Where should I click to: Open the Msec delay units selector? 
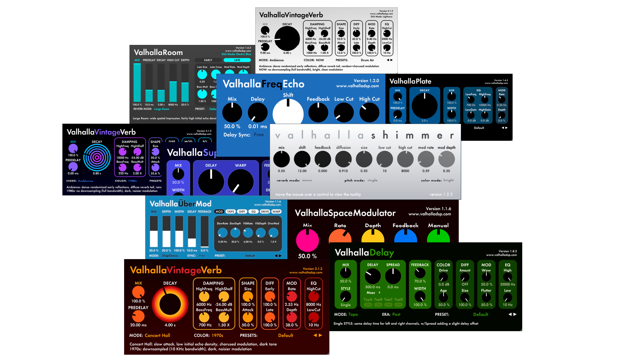coord(373,293)
